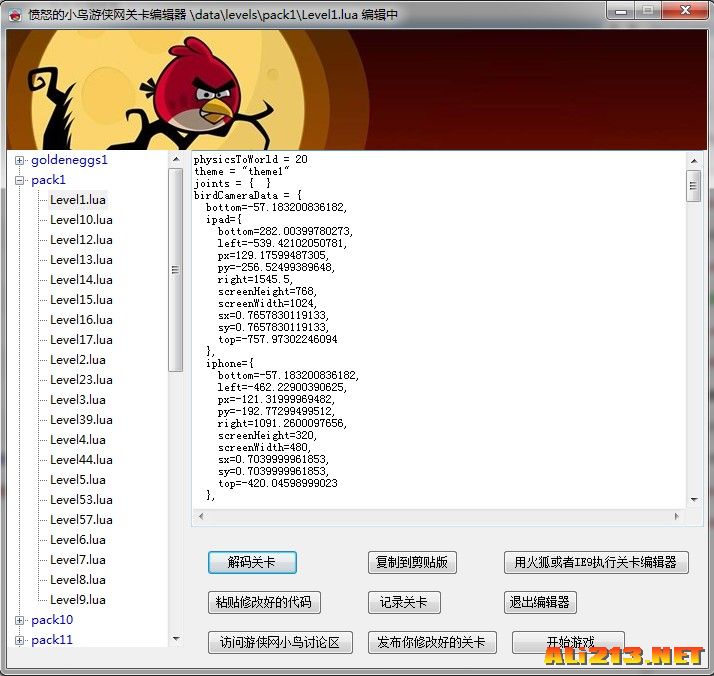Viewport: 714px width, 676px height.
Task: Click the 记录关卡 button
Action: pos(404,602)
